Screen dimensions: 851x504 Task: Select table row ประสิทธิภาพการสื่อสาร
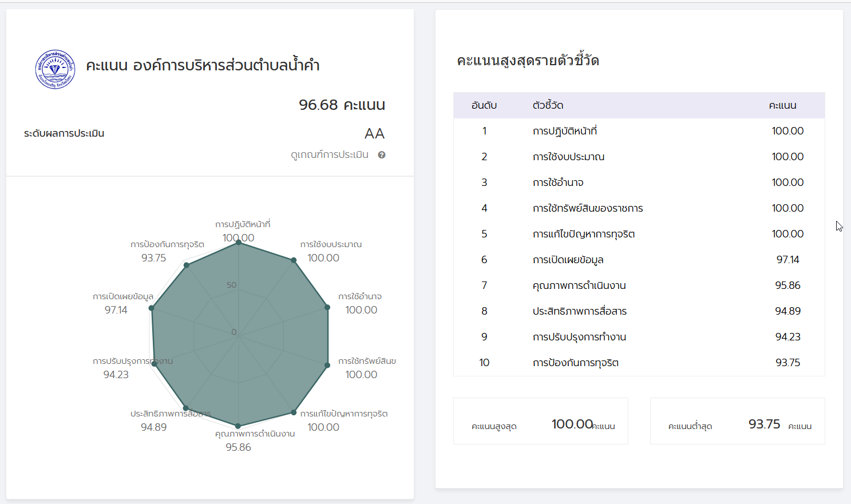639,311
